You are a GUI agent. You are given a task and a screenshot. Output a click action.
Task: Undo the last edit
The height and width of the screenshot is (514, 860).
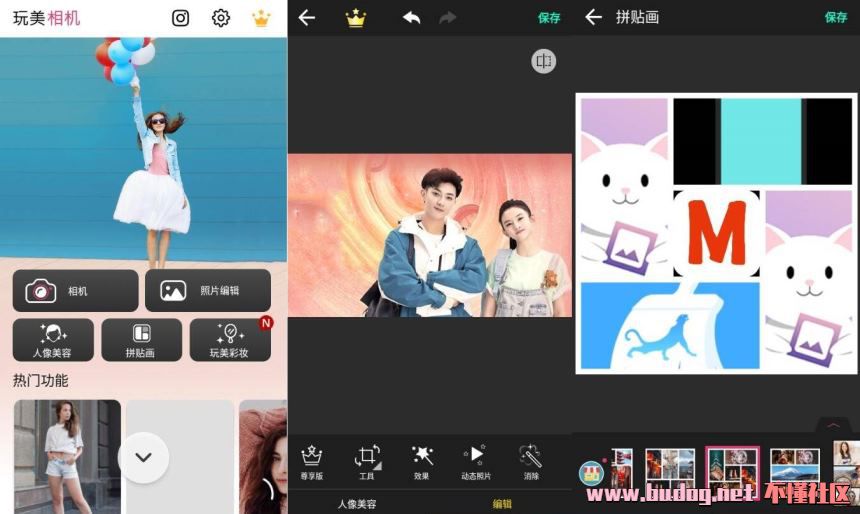(x=411, y=18)
